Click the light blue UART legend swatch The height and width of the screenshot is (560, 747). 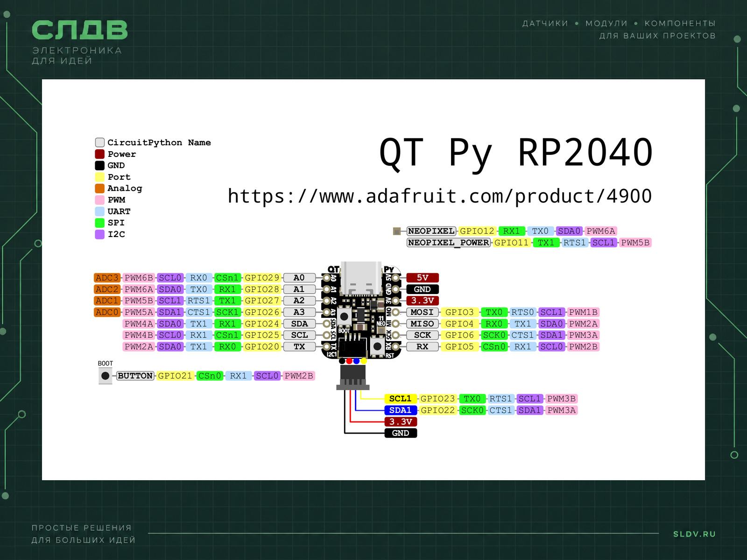tap(99, 211)
